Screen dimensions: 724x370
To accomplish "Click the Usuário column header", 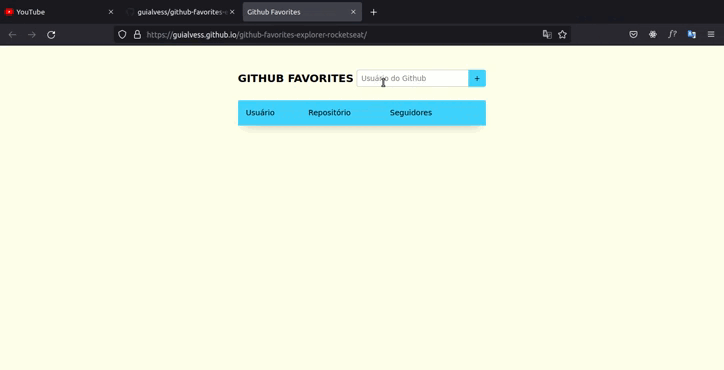I will pos(260,113).
